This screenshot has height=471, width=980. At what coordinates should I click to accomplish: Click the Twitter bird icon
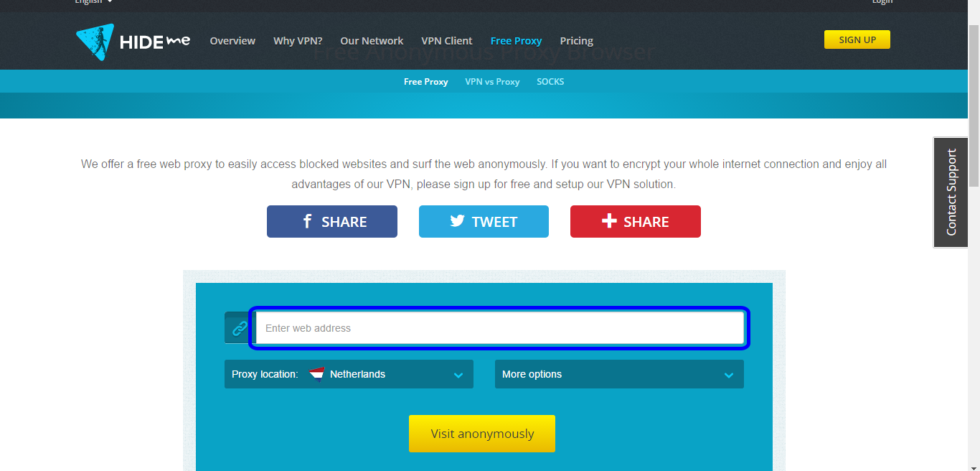(457, 221)
